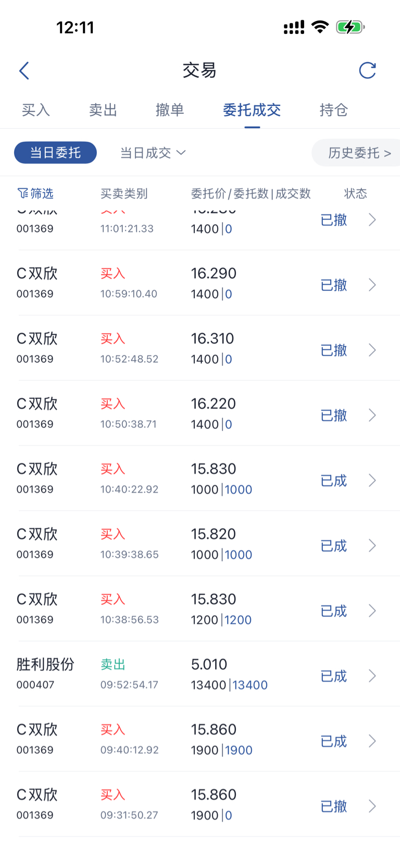Image resolution: width=400 pixels, height=868 pixels.
Task: Switch to the 持仓 tab
Action: coord(334,110)
